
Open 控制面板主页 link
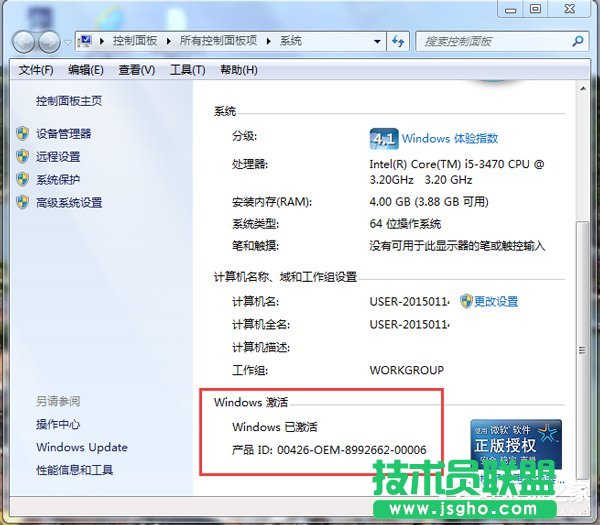pyautogui.click(x=69, y=101)
